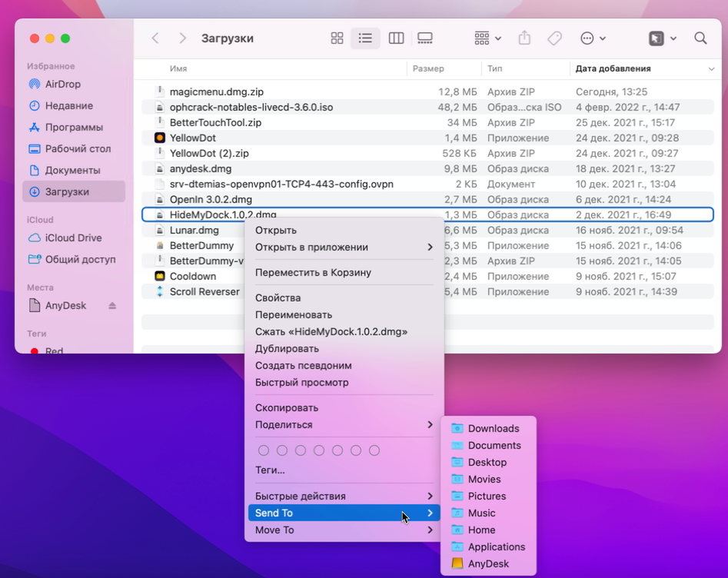
Task: Click the tag toolbar icon
Action: (x=554, y=38)
